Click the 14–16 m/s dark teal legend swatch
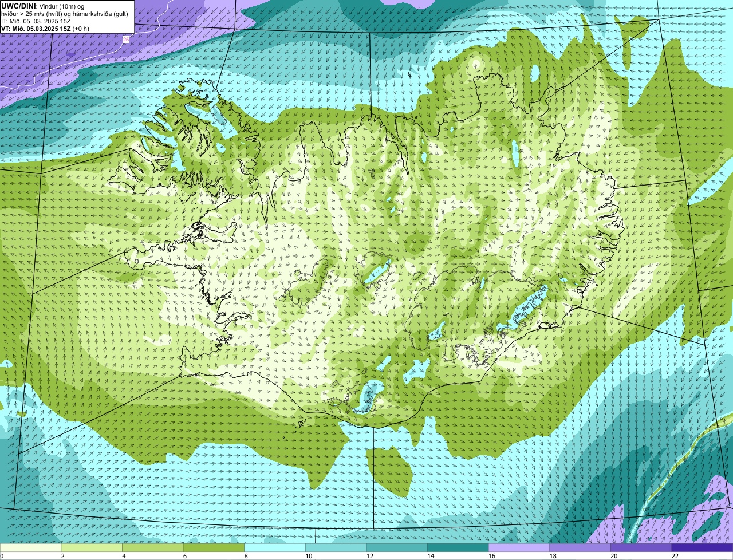 (458, 548)
